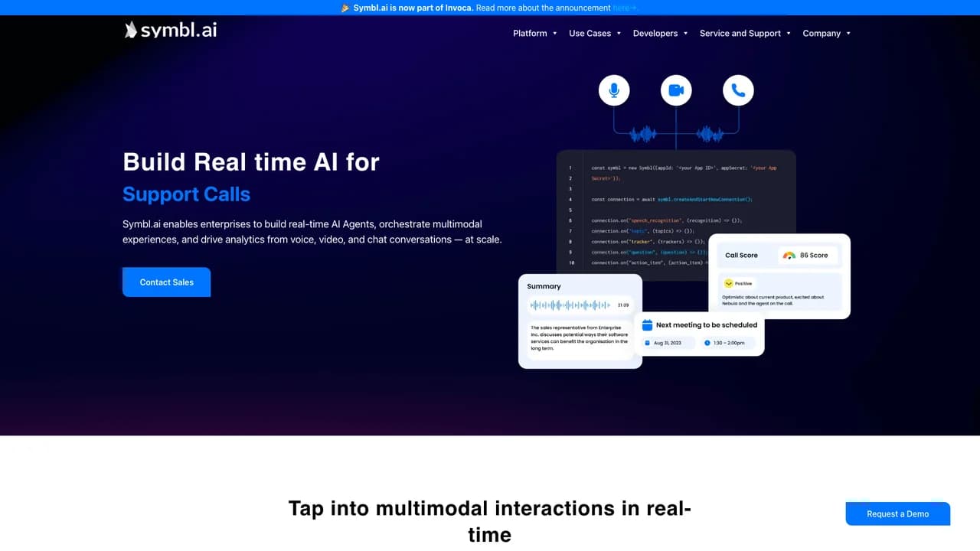Image resolution: width=980 pixels, height=551 pixels.
Task: Click the audio waveform in Summary card
Action: [570, 305]
